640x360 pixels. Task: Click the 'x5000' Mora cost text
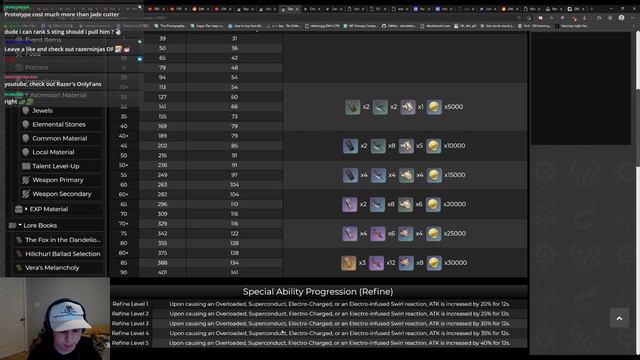click(453, 107)
